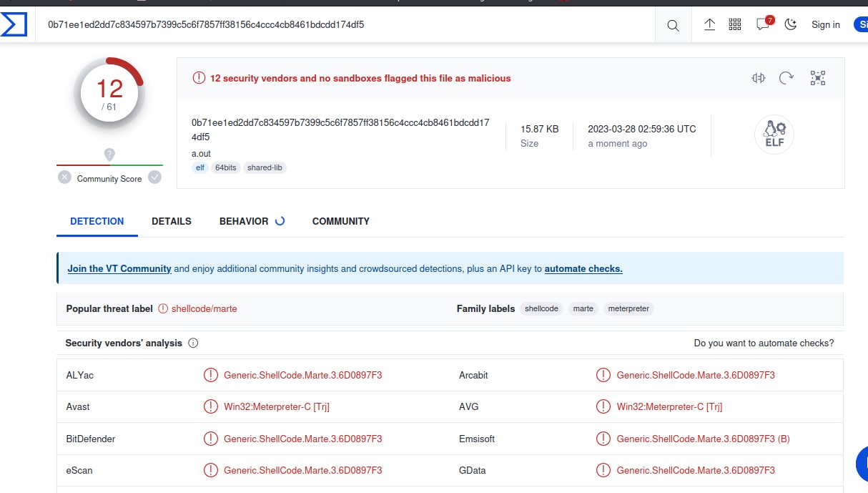Open the COMMUNITY tab

(x=340, y=221)
